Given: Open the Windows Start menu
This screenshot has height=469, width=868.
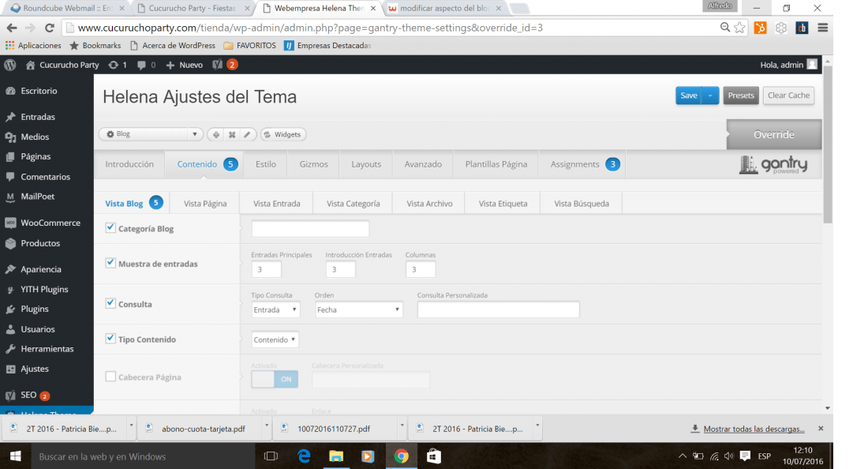Looking at the screenshot, I should pos(16,456).
